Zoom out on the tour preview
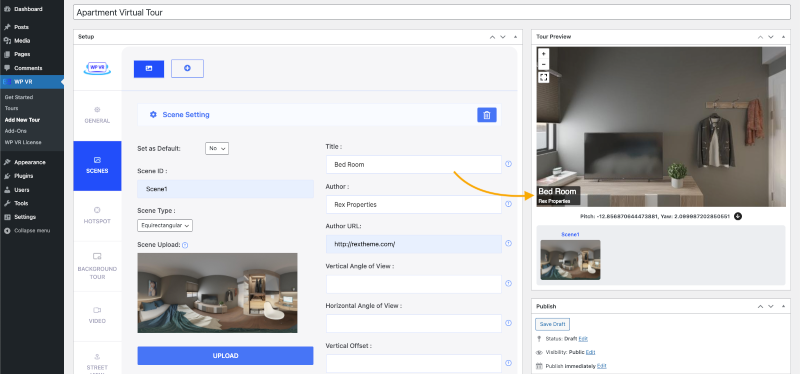The image size is (800, 374). [x=543, y=64]
